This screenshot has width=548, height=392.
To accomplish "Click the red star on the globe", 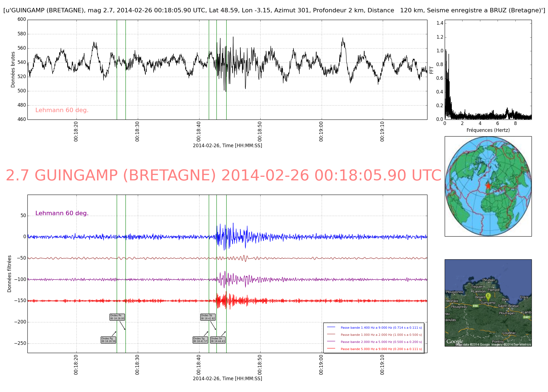I will pos(488,186).
